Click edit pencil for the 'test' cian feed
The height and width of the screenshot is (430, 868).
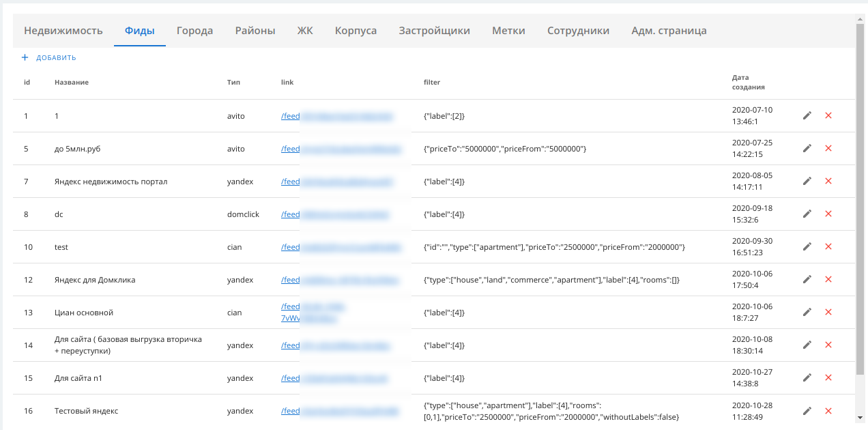click(807, 247)
